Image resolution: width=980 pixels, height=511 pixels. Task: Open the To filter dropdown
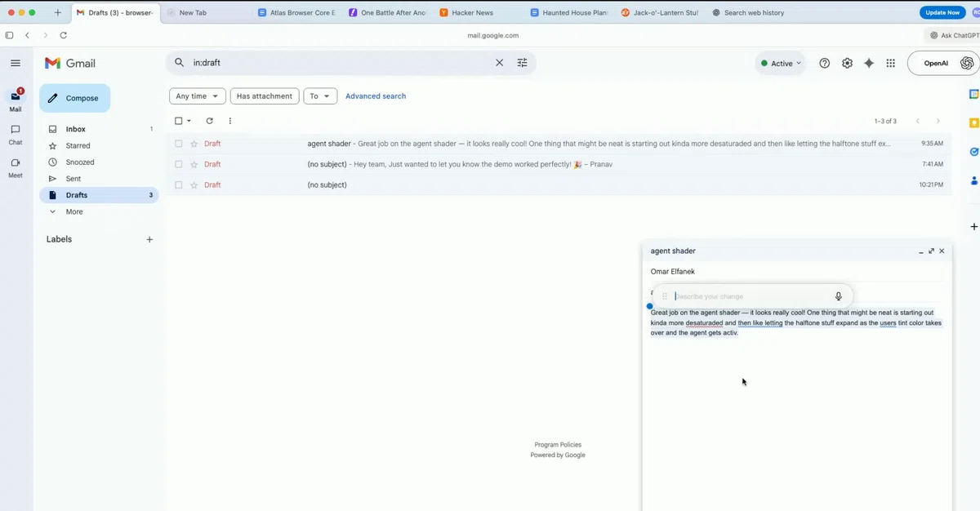tap(320, 96)
